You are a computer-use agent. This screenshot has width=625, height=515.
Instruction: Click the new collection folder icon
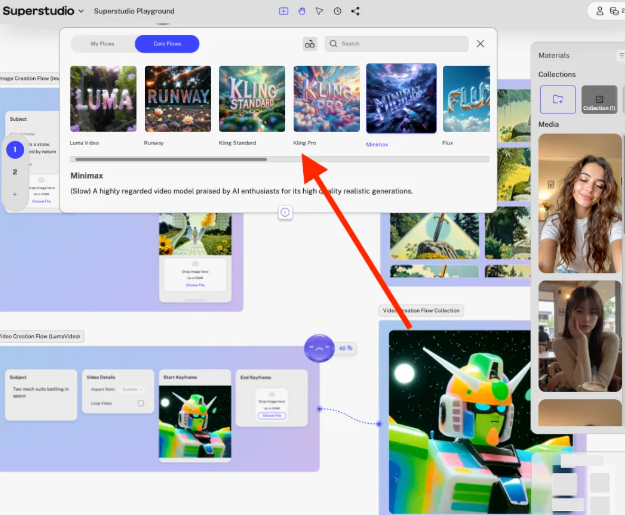(556, 99)
